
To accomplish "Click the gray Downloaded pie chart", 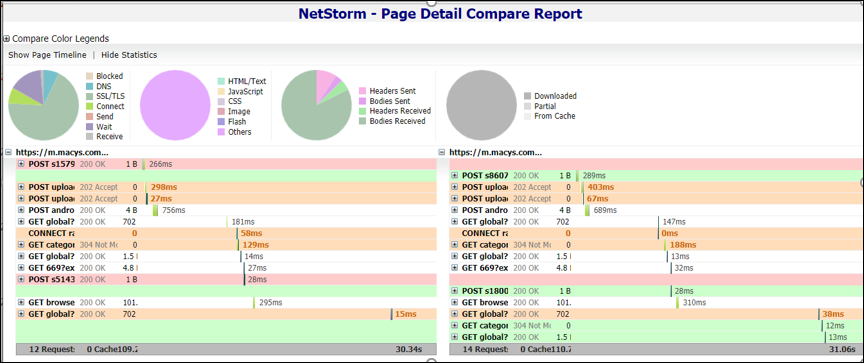I will (481, 105).
